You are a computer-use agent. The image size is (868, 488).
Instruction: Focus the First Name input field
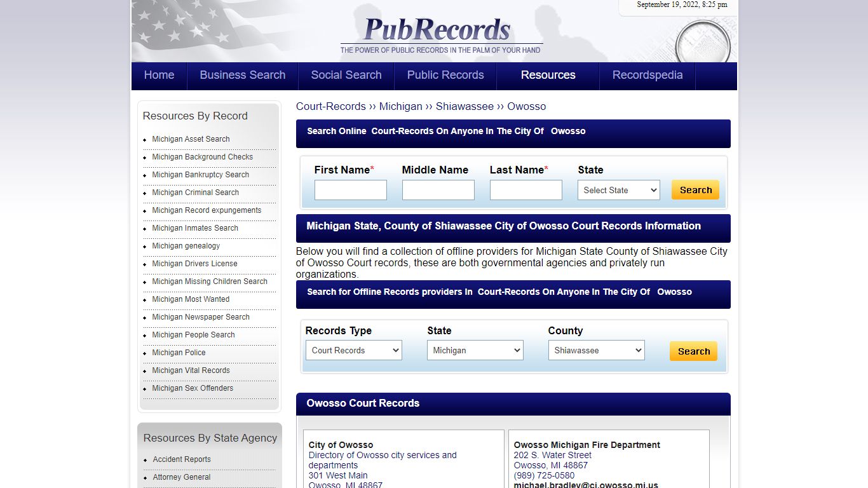pyautogui.click(x=351, y=190)
